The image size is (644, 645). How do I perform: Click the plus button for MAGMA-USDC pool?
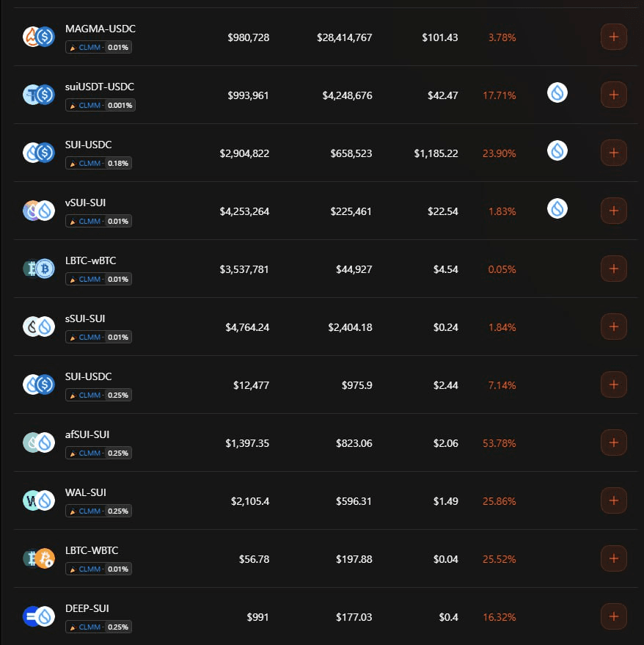(x=613, y=37)
